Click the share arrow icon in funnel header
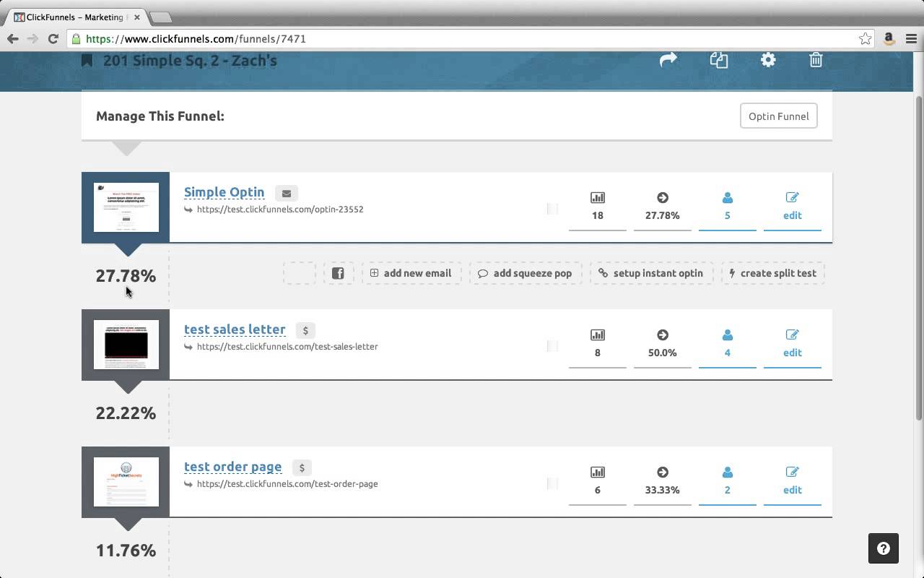This screenshot has width=924, height=578. tap(668, 60)
